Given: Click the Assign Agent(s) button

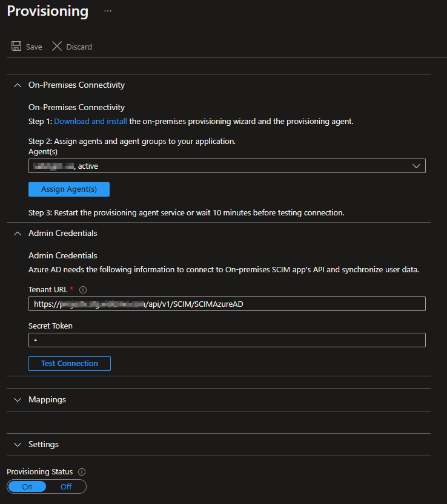Looking at the screenshot, I should 69,189.
